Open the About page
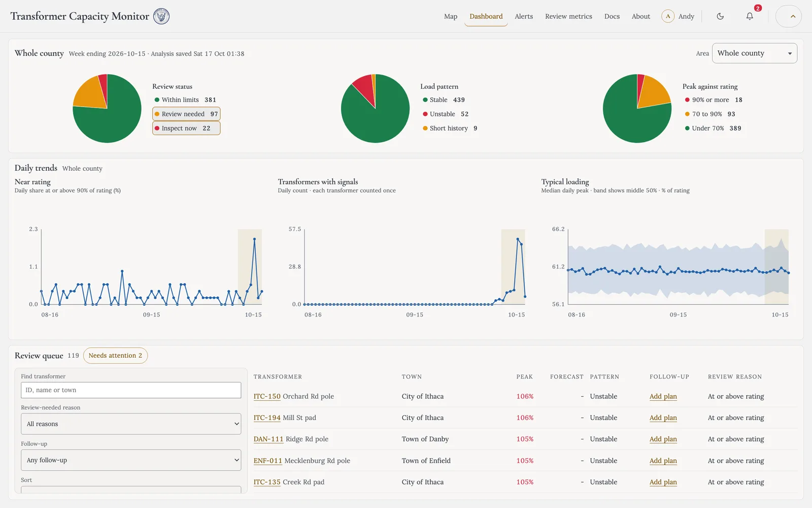 coord(641,16)
